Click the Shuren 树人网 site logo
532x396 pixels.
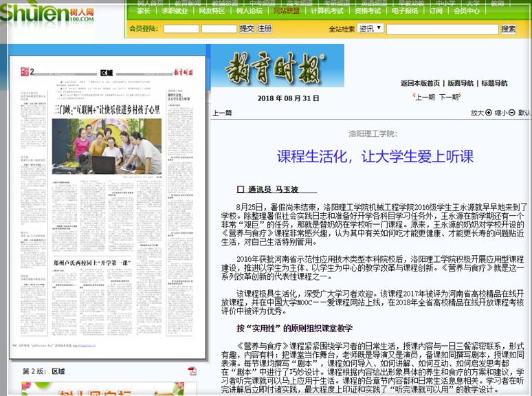[48, 15]
